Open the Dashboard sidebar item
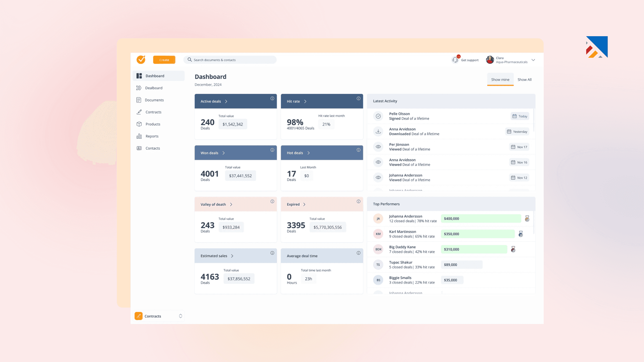Image resolution: width=644 pixels, height=362 pixels. (155, 76)
